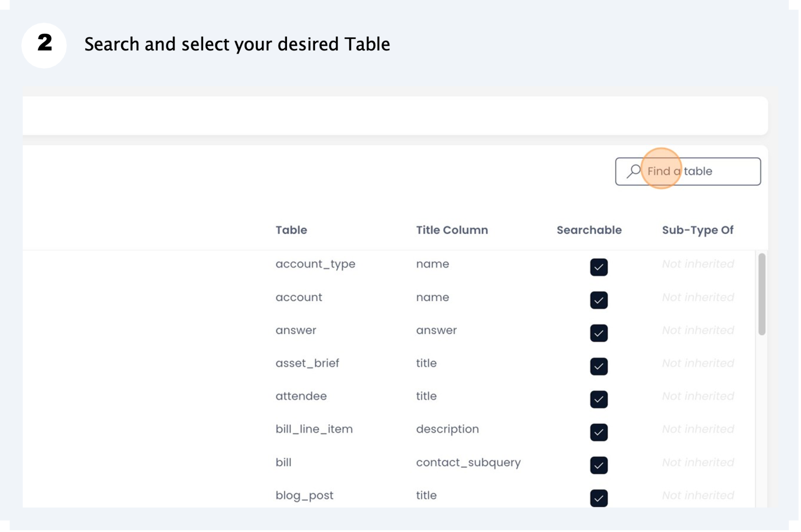Select the account_type table name
Image resolution: width=801 pixels, height=532 pixels.
[x=316, y=265]
